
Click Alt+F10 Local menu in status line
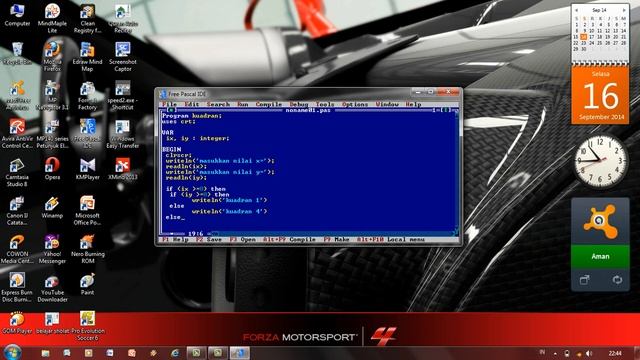(391, 240)
